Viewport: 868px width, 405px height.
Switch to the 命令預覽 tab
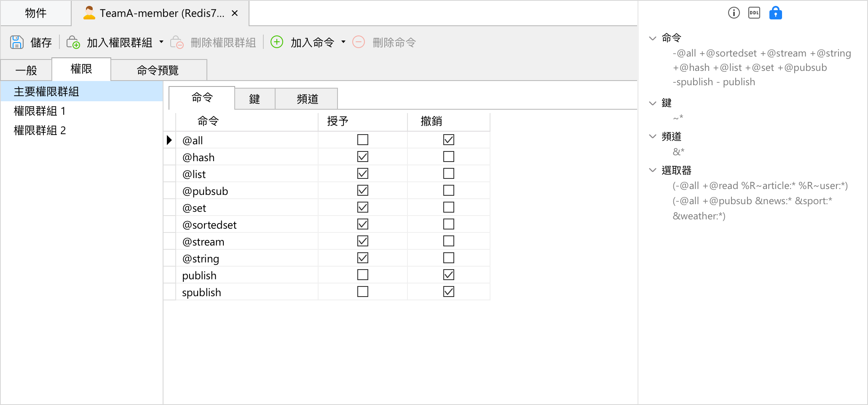click(157, 70)
